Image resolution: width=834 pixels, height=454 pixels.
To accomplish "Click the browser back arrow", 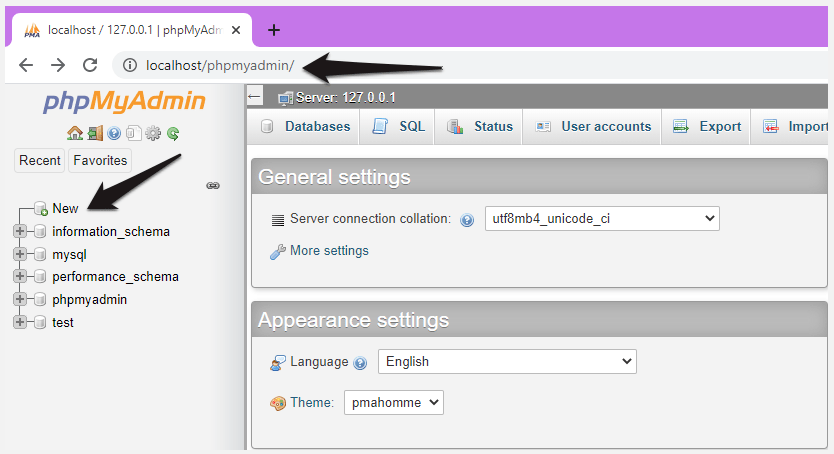I will (x=26, y=65).
